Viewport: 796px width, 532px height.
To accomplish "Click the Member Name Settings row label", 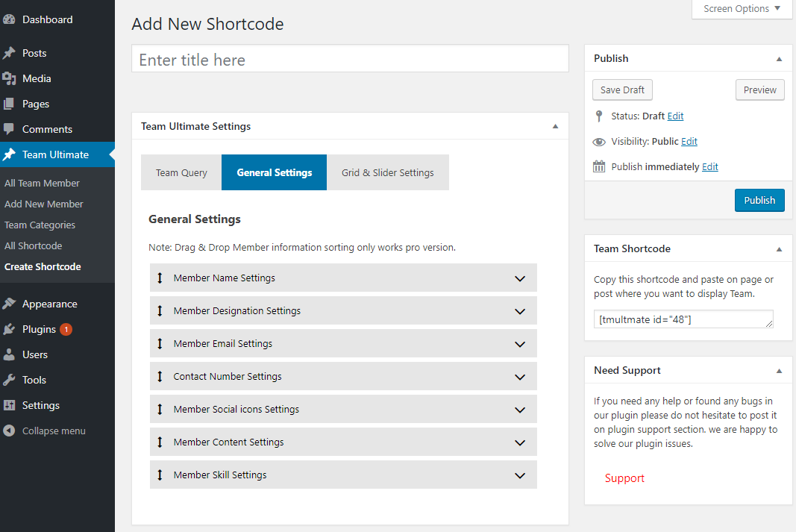I will point(225,278).
